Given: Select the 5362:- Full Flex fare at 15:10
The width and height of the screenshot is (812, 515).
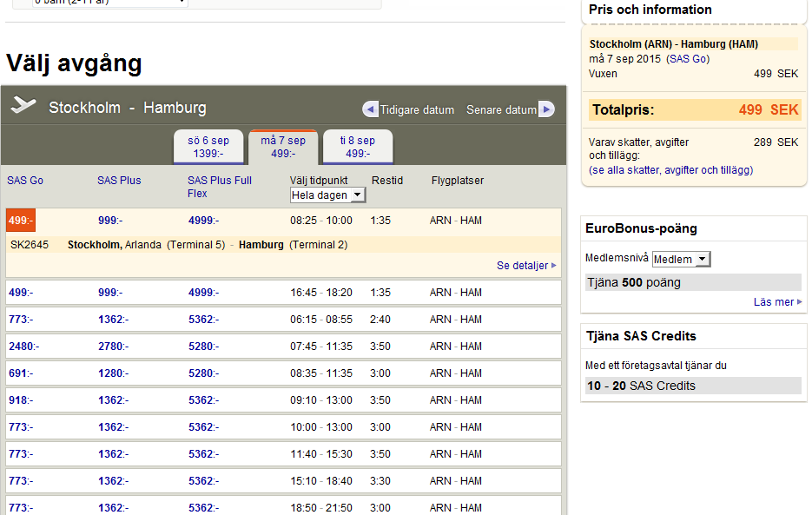Looking at the screenshot, I should click(203, 481).
